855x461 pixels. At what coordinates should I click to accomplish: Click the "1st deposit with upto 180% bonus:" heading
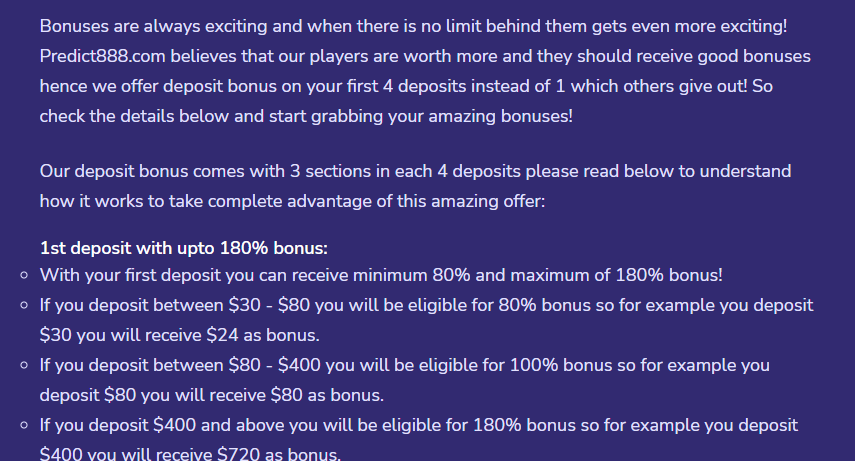point(184,248)
